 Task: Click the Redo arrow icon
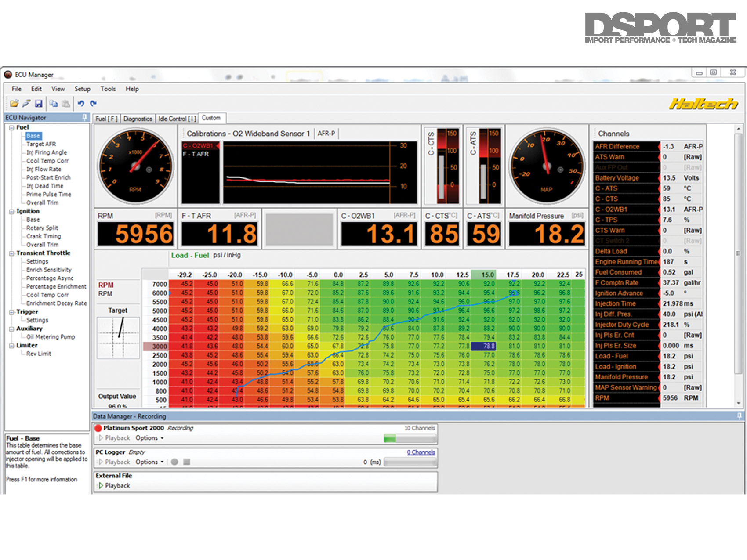93,104
